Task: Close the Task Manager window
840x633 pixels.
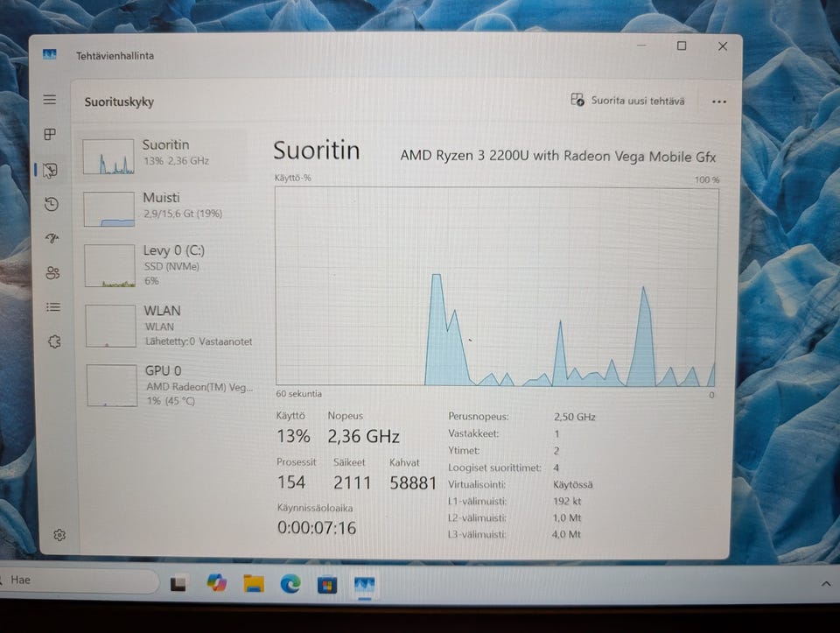Action: coord(723,46)
